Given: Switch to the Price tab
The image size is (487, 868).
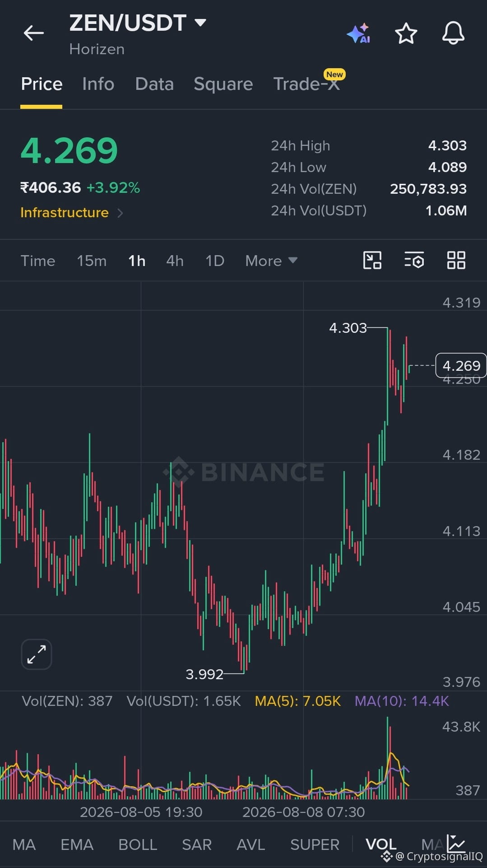Looking at the screenshot, I should tap(42, 84).
